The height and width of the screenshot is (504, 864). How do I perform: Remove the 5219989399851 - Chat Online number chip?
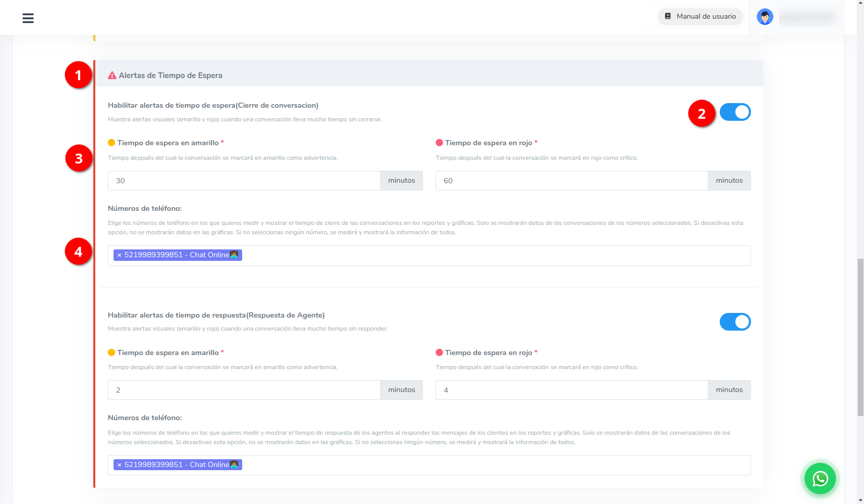click(118, 256)
